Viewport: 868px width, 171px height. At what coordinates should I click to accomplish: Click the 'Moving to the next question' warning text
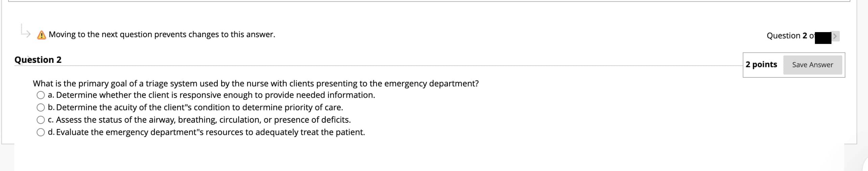click(162, 34)
